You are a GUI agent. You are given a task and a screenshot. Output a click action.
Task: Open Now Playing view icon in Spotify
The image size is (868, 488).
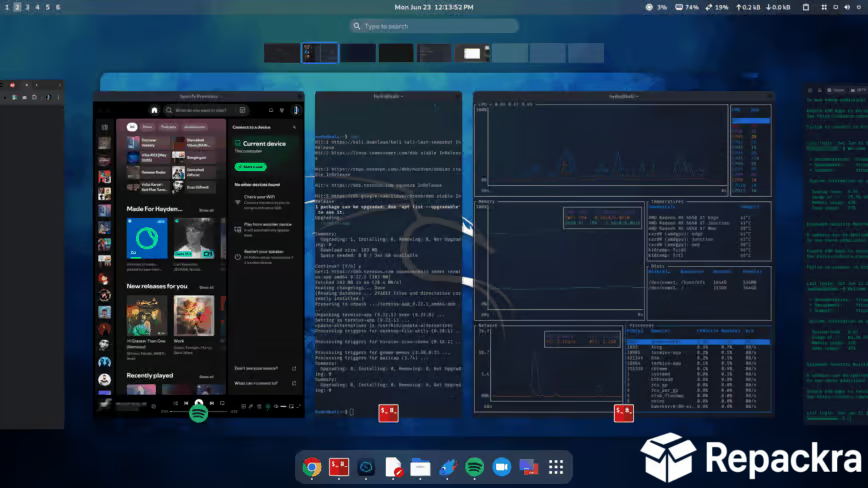click(x=244, y=406)
